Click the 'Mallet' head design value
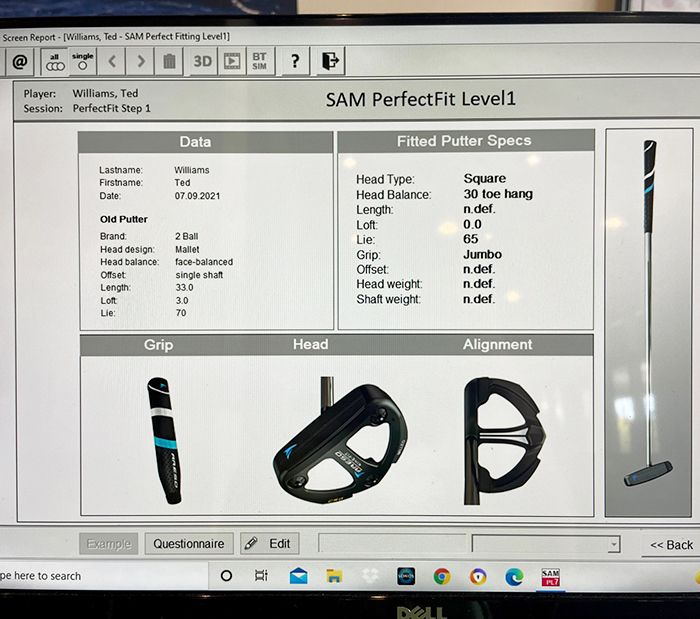The width and height of the screenshot is (700, 619). click(187, 249)
